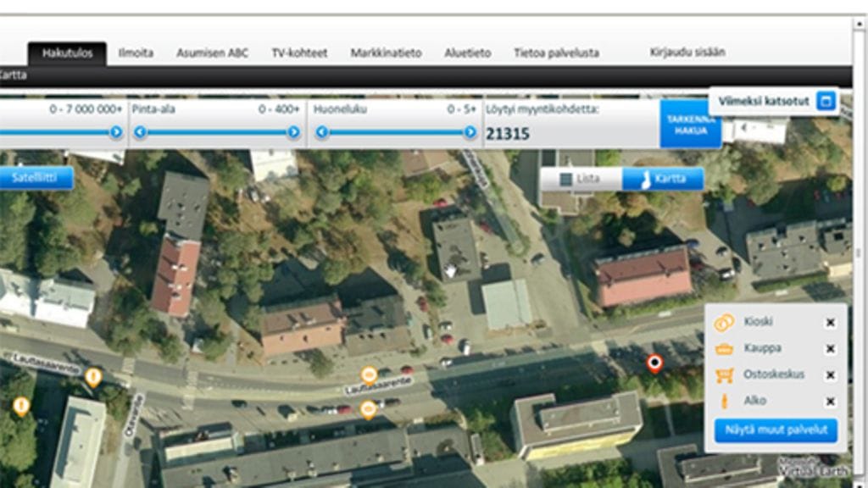Click orange marker above Lauttasaarentie label

[x=370, y=376]
